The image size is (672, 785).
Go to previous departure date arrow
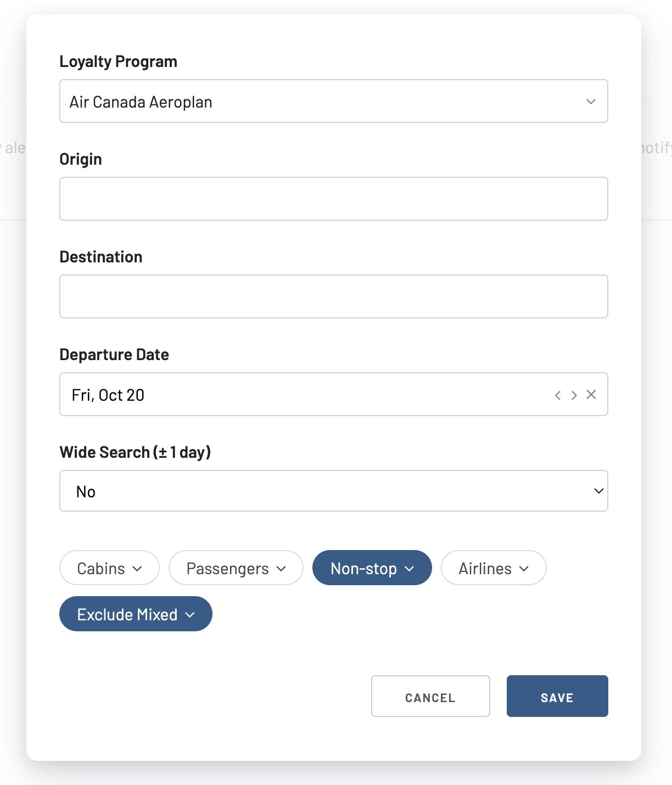point(558,395)
